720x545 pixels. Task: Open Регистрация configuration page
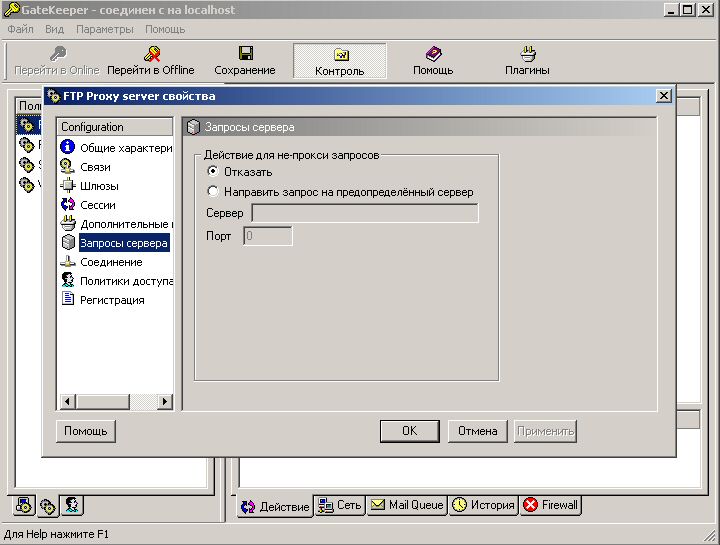coord(112,300)
